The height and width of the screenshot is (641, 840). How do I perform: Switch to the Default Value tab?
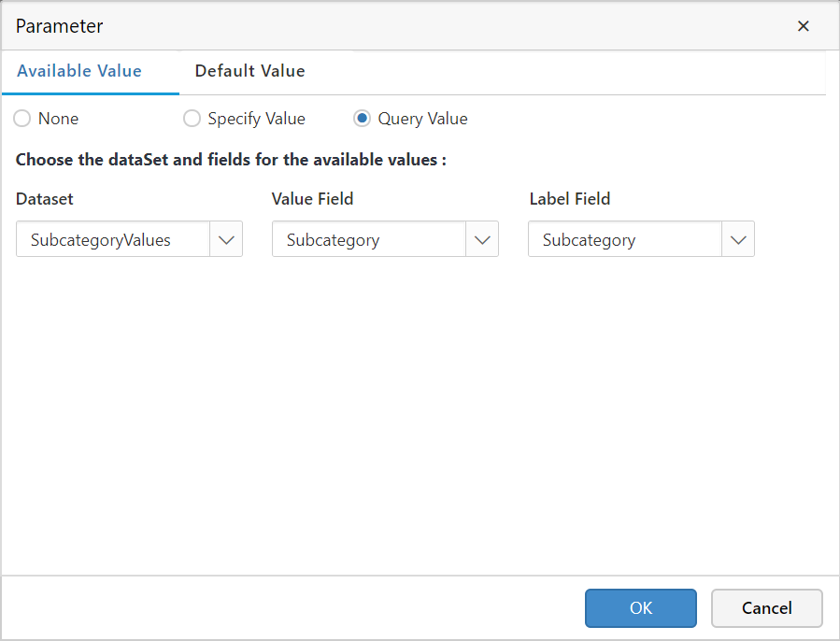point(249,71)
